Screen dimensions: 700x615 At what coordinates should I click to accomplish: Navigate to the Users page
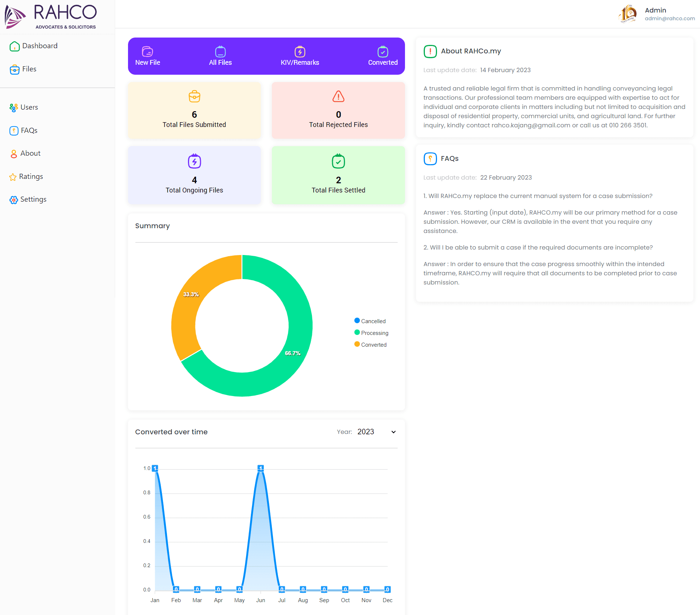pos(29,107)
